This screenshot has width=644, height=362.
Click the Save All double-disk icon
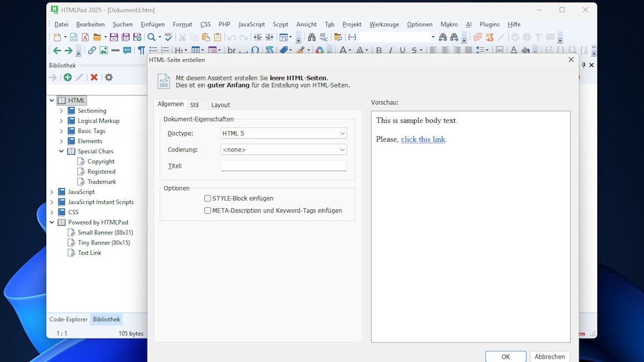click(125, 37)
